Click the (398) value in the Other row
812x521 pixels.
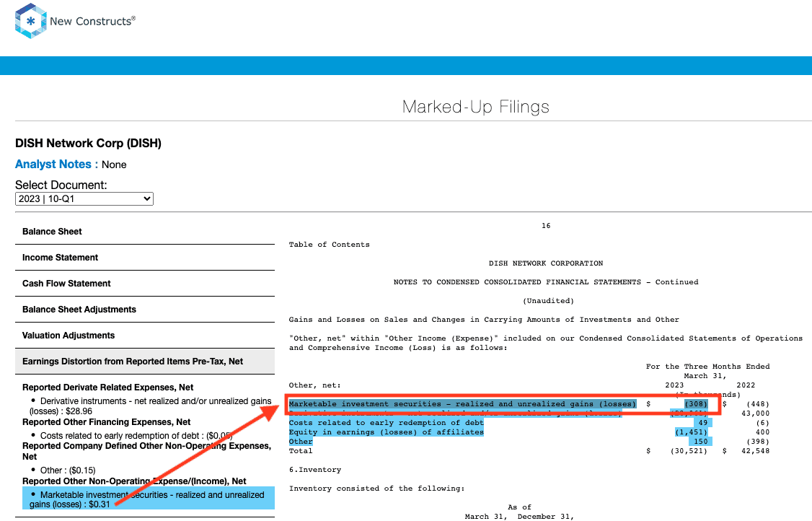[758, 442]
